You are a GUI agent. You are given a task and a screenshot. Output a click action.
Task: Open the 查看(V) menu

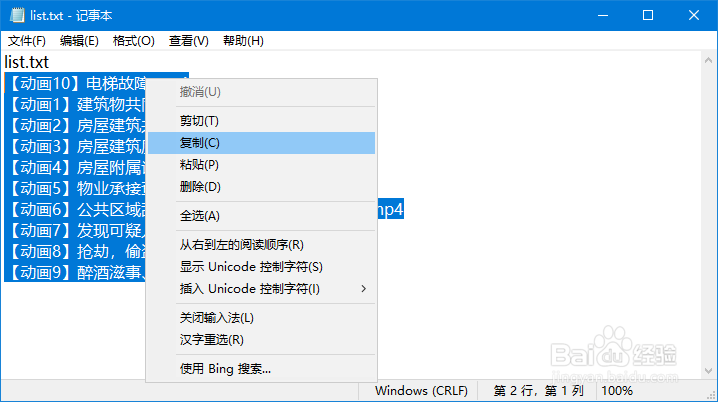click(188, 41)
